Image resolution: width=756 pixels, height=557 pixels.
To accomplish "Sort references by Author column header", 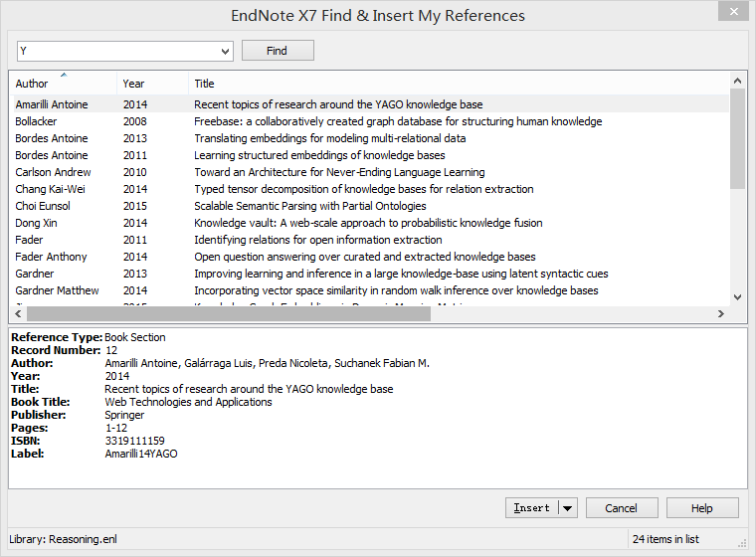I will pyautogui.click(x=63, y=84).
